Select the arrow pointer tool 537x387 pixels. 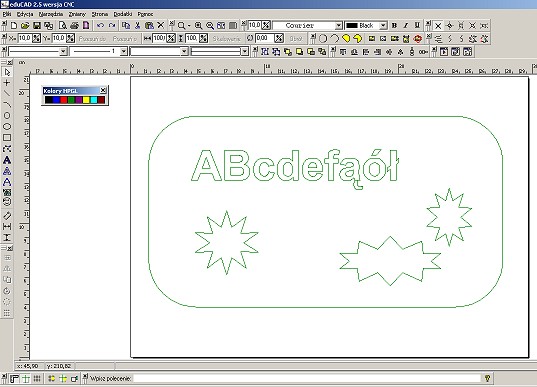point(7,72)
